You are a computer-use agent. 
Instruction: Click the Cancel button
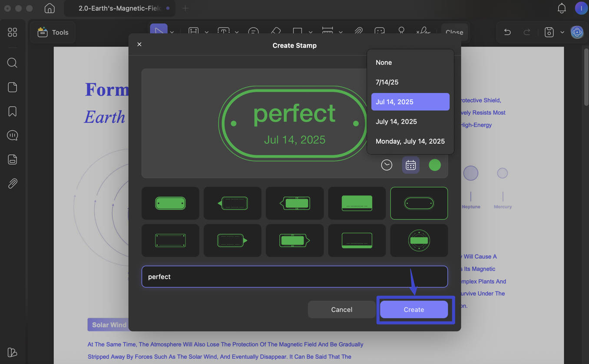pos(341,310)
